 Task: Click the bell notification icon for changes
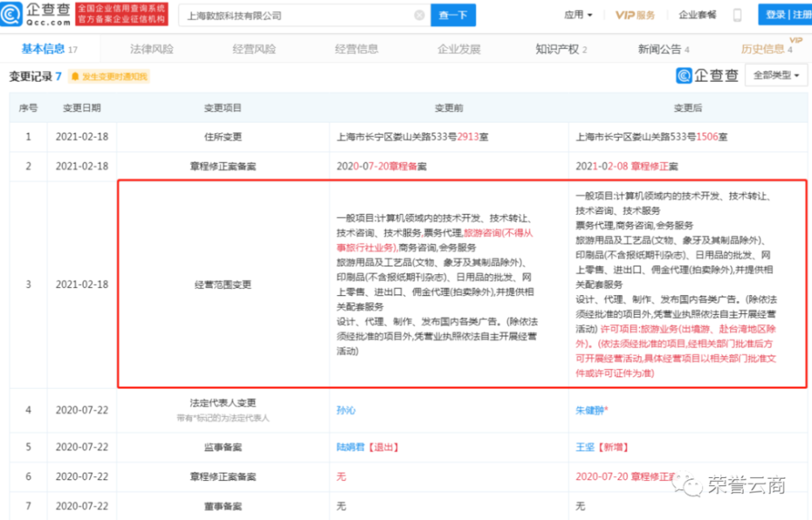coord(75,76)
